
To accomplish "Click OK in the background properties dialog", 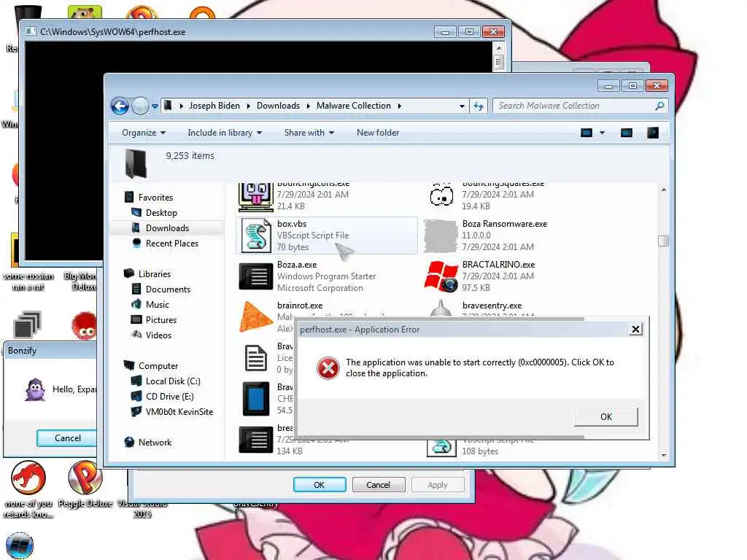I will tap(320, 485).
